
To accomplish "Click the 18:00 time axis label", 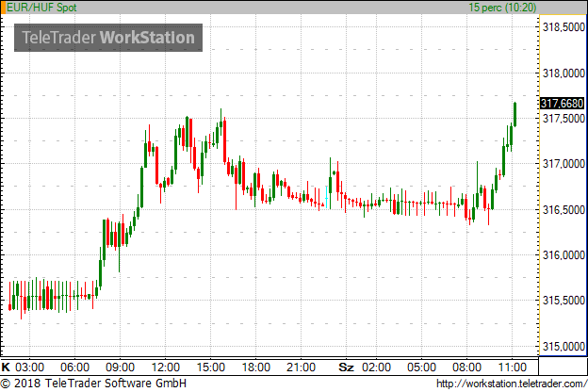I will (x=255, y=367).
